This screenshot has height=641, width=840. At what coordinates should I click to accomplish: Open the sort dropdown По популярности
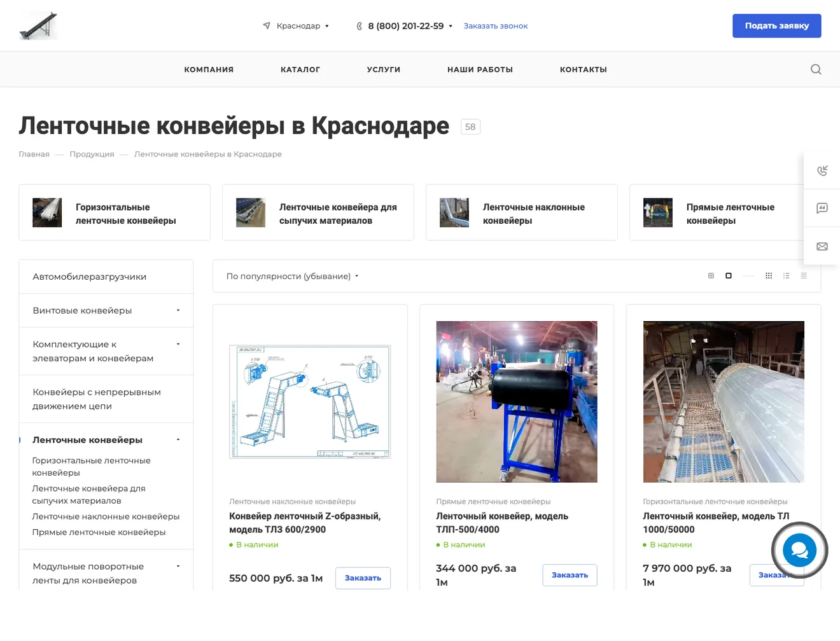(x=292, y=276)
